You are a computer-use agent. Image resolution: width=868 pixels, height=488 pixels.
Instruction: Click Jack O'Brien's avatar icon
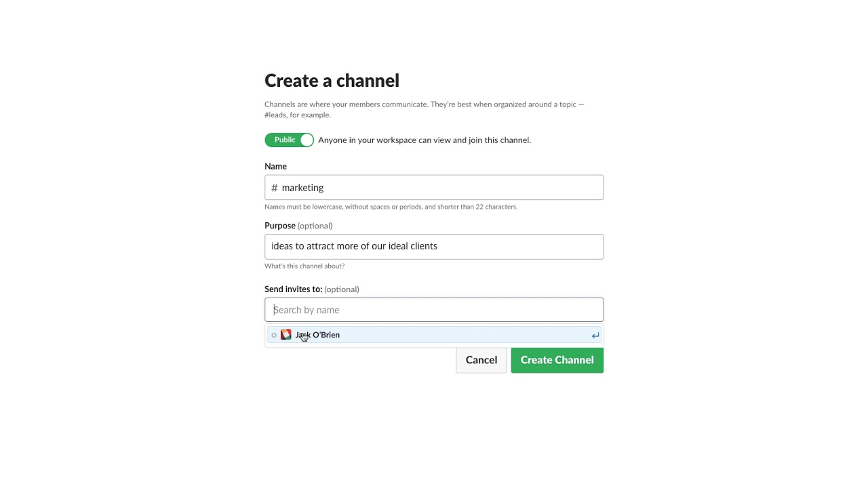click(286, 335)
